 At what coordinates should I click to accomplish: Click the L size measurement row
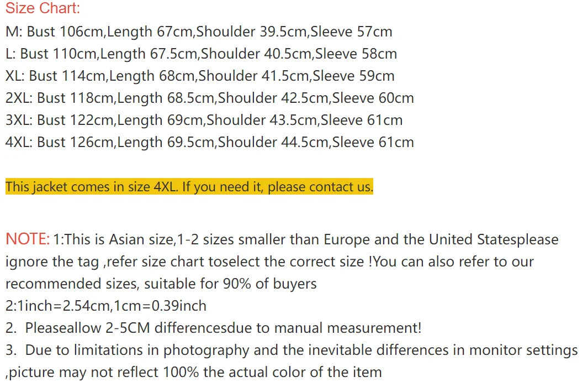(201, 54)
